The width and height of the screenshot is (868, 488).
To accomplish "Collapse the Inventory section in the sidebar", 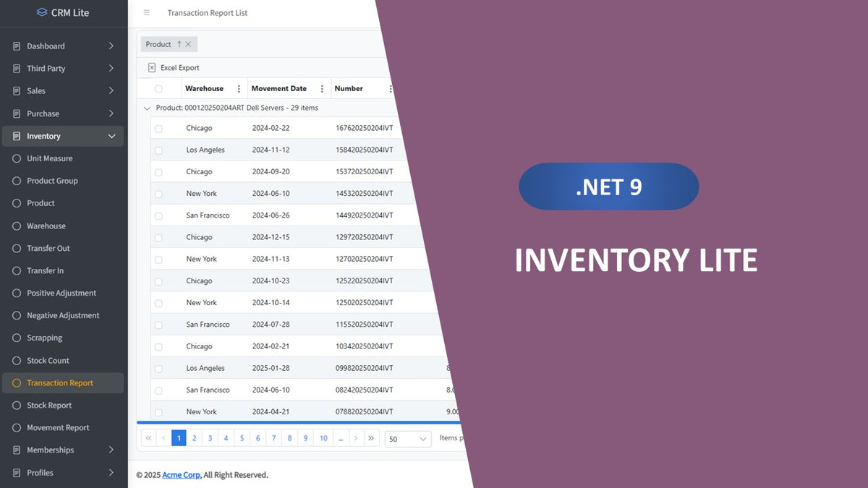I will tap(112, 136).
